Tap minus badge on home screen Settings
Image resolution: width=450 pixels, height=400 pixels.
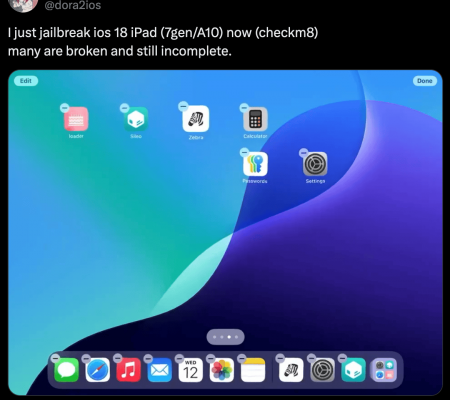[x=304, y=153]
